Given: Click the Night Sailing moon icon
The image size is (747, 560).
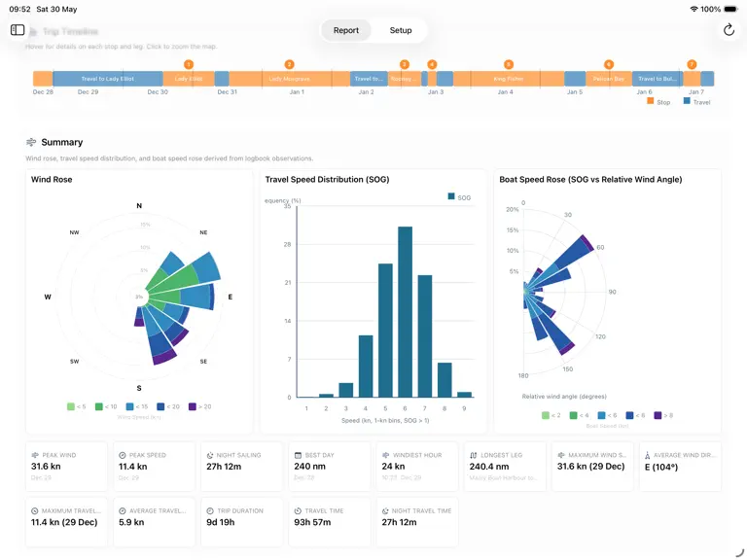Looking at the screenshot, I should click(x=210, y=455).
